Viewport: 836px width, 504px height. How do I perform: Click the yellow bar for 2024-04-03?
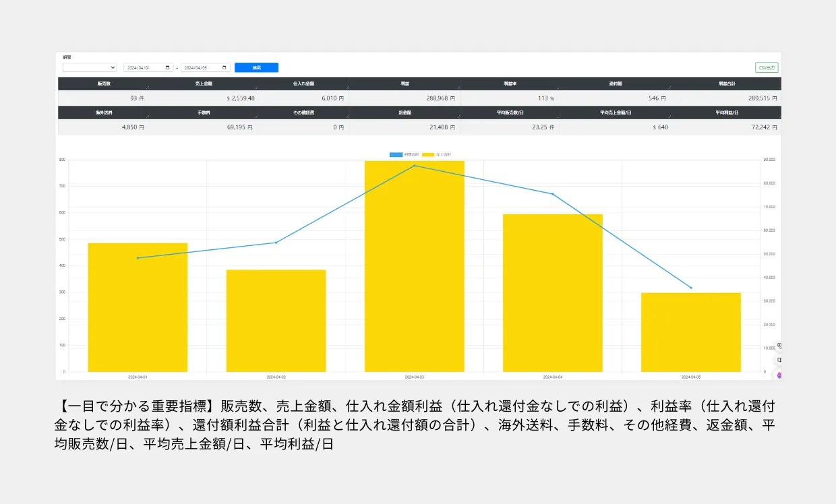(414, 270)
